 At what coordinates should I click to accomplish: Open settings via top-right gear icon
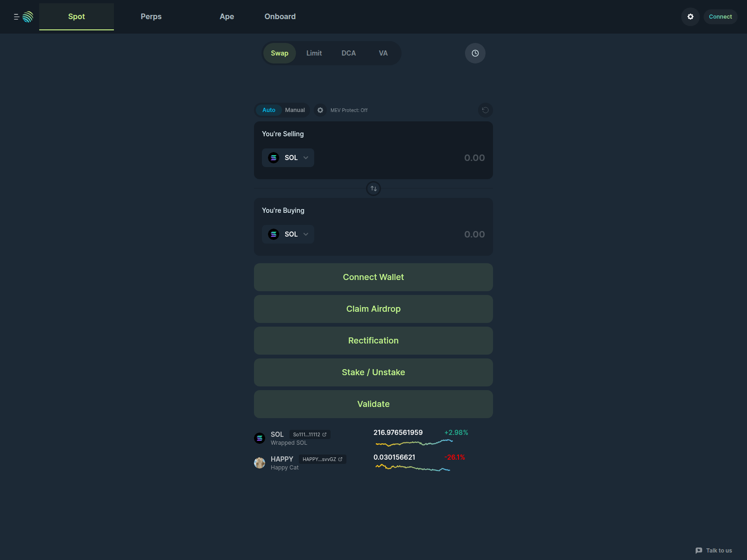690,17
